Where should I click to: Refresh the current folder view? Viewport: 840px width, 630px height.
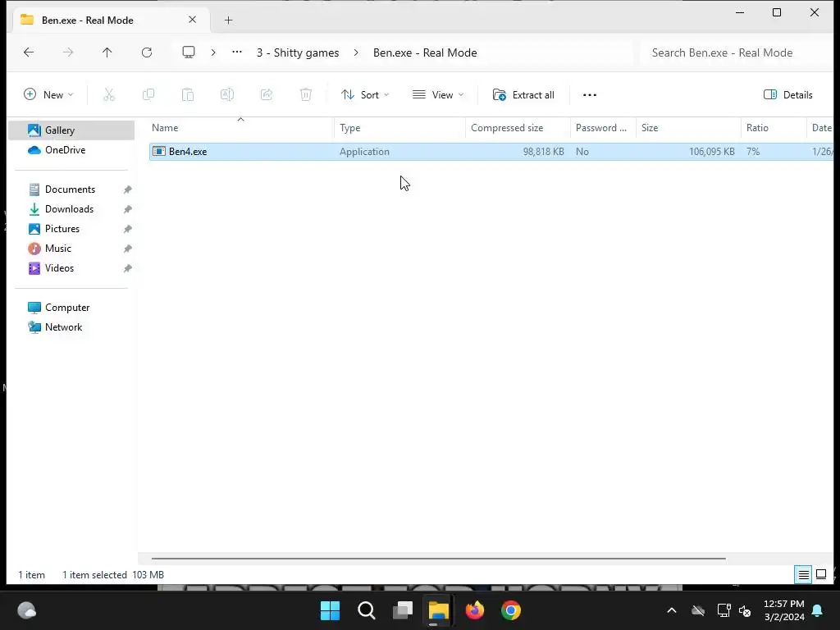coord(147,52)
